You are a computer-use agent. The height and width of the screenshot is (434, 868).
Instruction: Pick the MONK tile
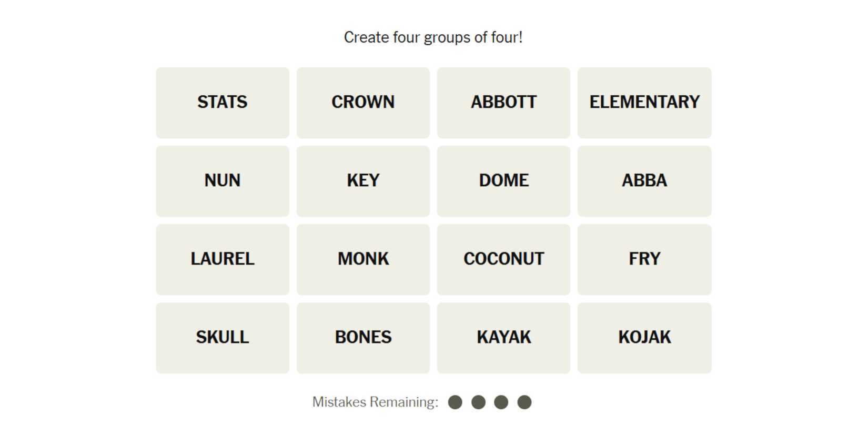363,259
